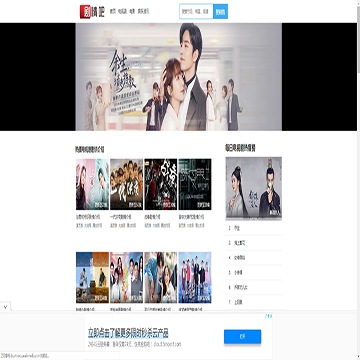Screen dimensions: 360x360
Task: Click the page vertical scrollbar thumb
Action: coord(358,37)
